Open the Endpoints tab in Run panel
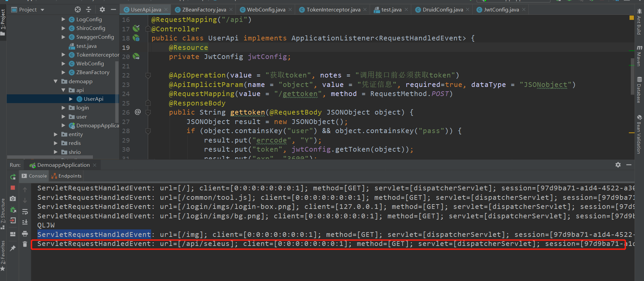Screen dimensions: 644x281 point(66,176)
